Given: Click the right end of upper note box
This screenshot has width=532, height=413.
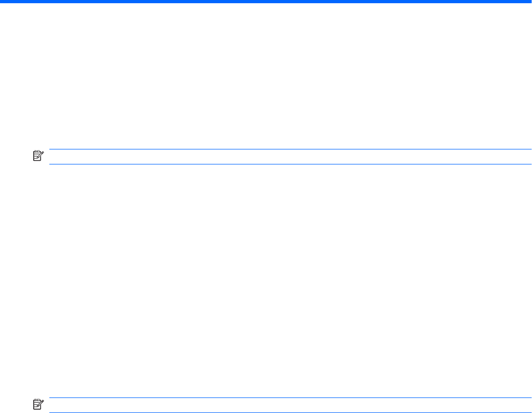Looking at the screenshot, I should (519, 157).
